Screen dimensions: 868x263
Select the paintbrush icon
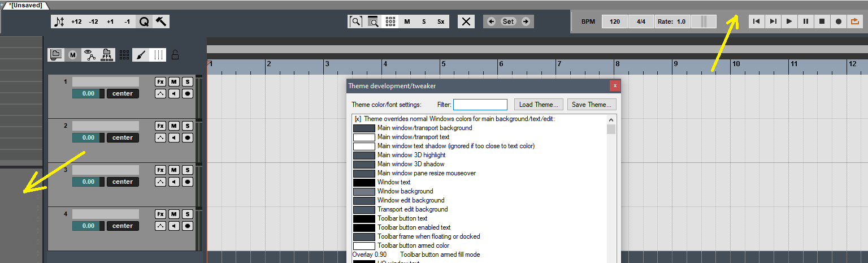pyautogui.click(x=141, y=55)
